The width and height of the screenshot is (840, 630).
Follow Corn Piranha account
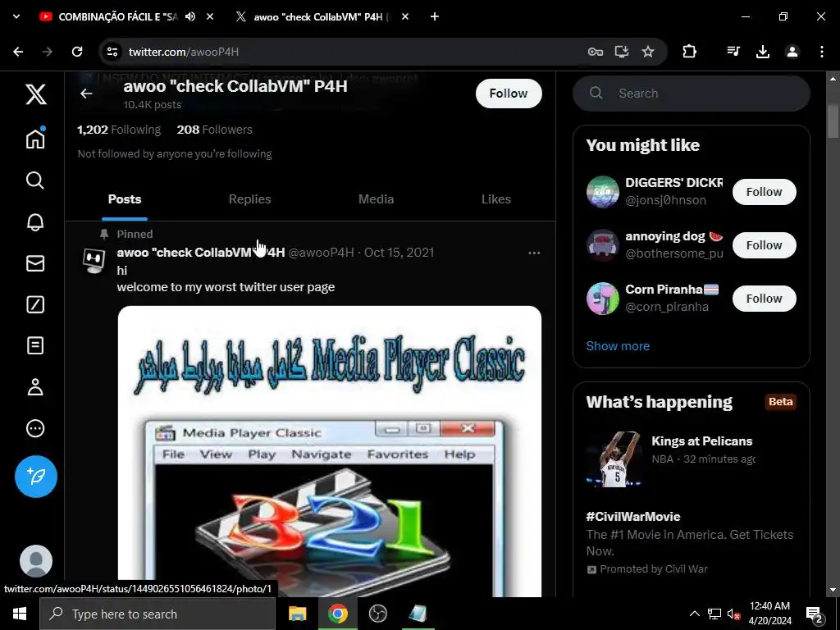764,299
